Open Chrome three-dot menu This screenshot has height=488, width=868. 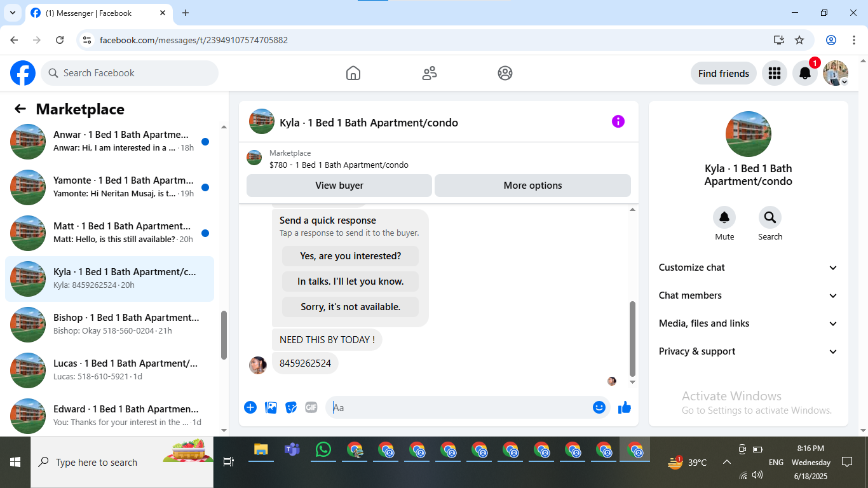coord(854,40)
